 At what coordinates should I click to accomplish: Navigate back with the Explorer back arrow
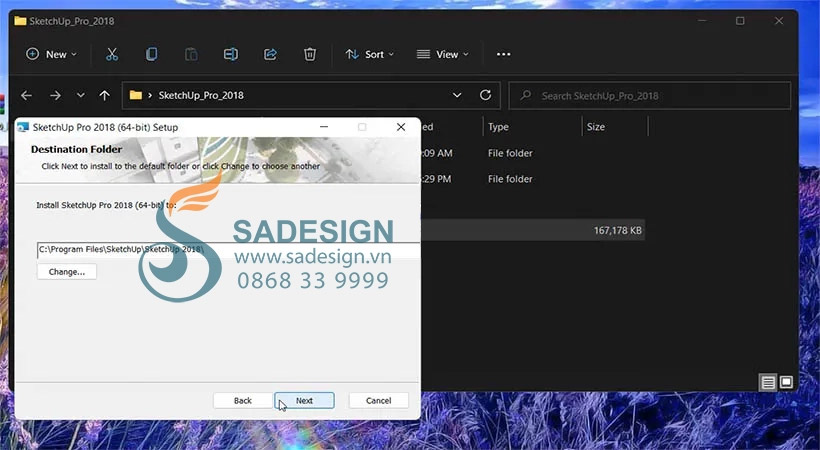[27, 95]
